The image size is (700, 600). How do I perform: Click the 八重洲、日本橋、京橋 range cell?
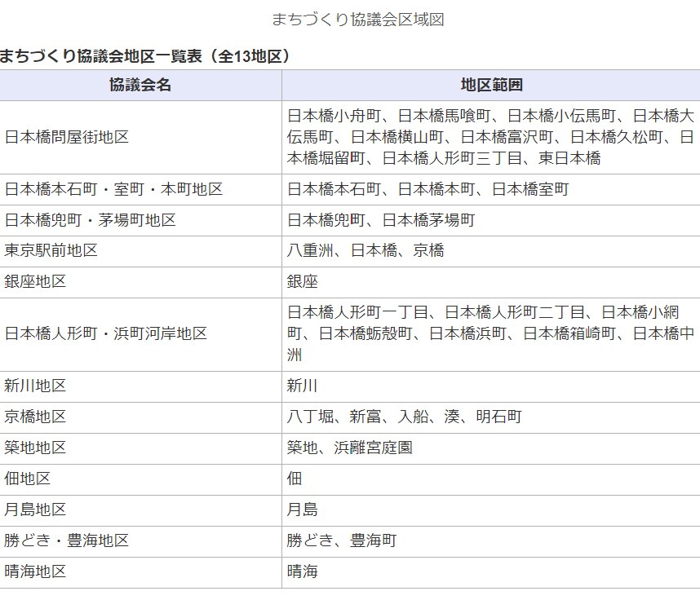click(x=366, y=251)
